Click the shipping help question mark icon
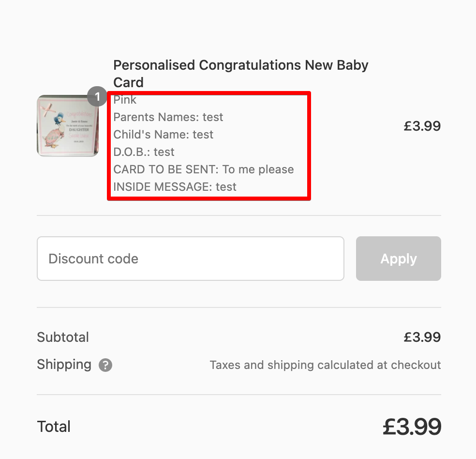The width and height of the screenshot is (476, 459). pos(105,365)
